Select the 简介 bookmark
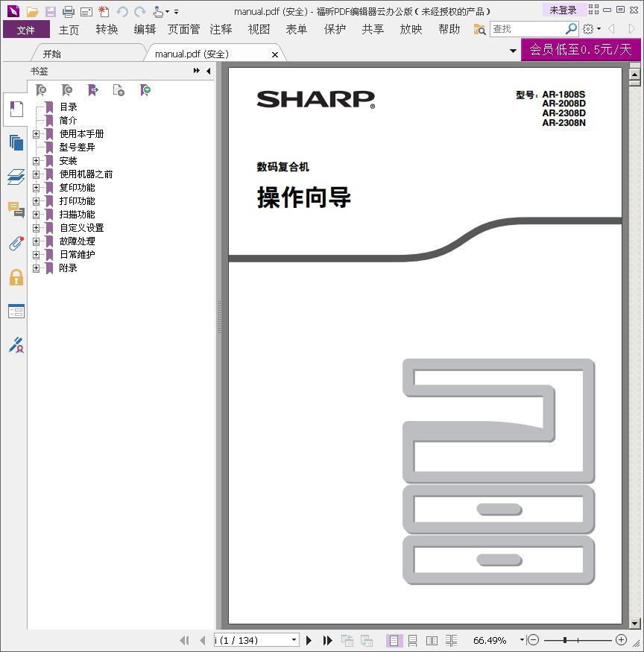Viewport: 644px width, 652px height. [69, 121]
